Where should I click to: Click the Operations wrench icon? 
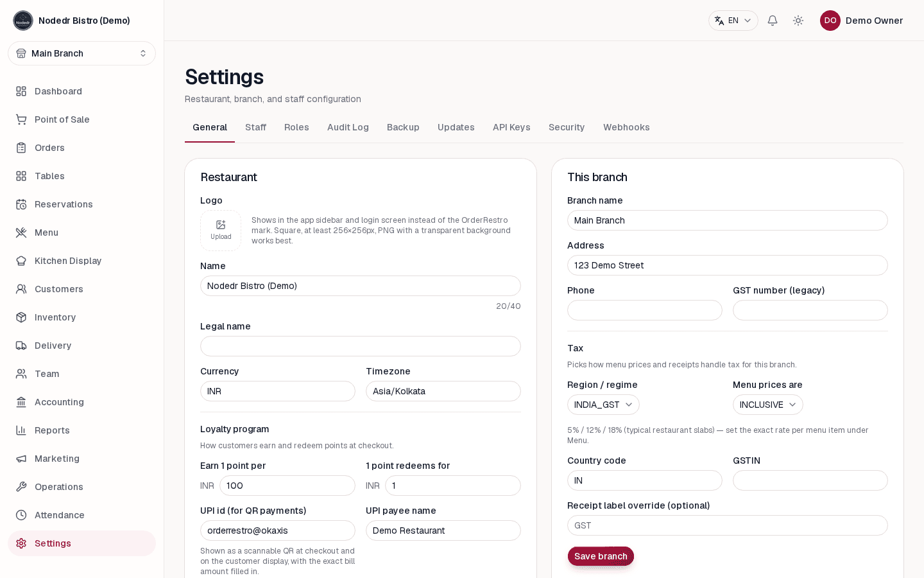(21, 487)
